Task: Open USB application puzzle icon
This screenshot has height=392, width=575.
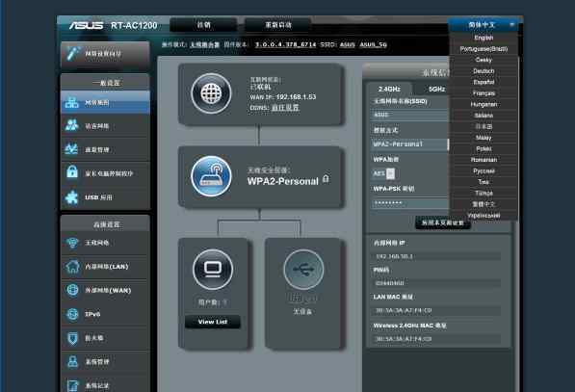Action: (x=71, y=197)
